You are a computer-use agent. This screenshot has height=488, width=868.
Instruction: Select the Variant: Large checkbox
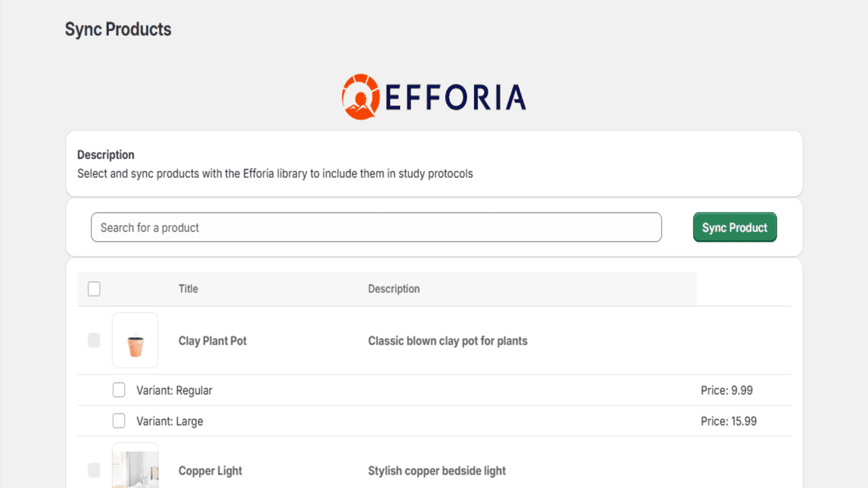(119, 421)
